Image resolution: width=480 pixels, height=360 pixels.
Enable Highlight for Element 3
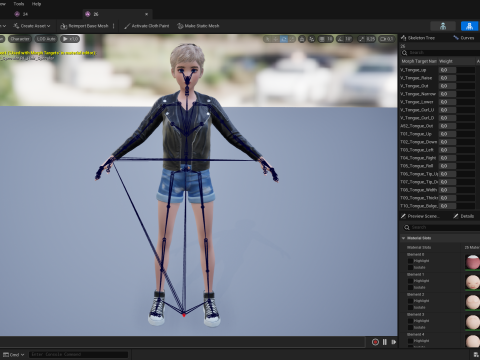tap(410, 321)
